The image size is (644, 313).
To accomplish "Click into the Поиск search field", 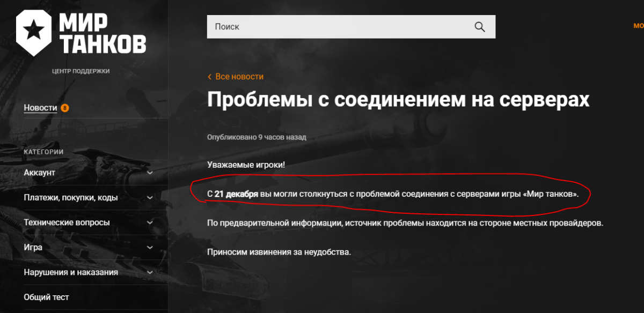I will (351, 27).
